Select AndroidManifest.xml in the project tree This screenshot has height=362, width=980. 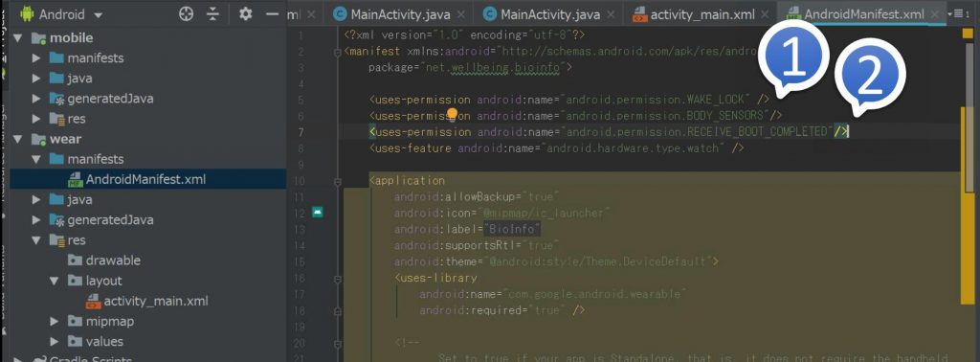pos(145,179)
